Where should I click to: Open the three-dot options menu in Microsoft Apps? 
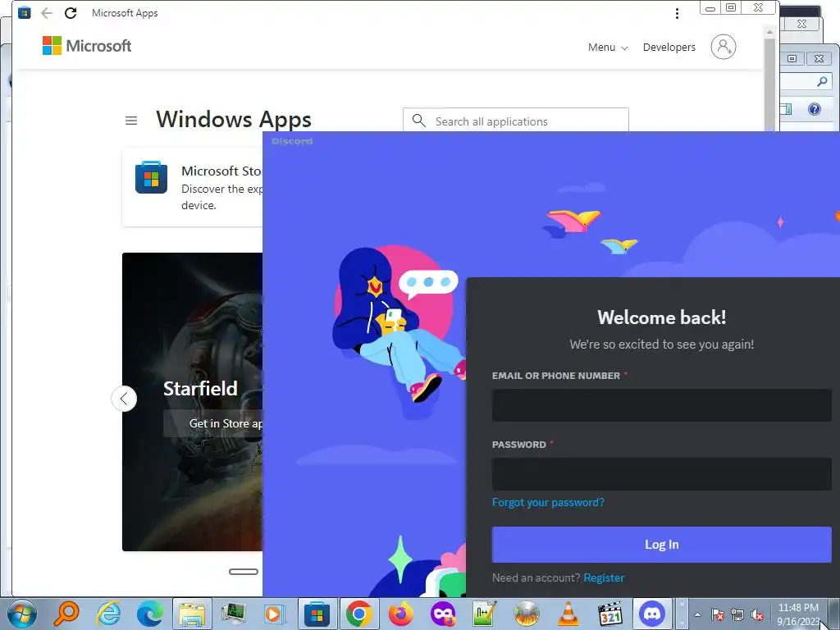pyautogui.click(x=677, y=13)
